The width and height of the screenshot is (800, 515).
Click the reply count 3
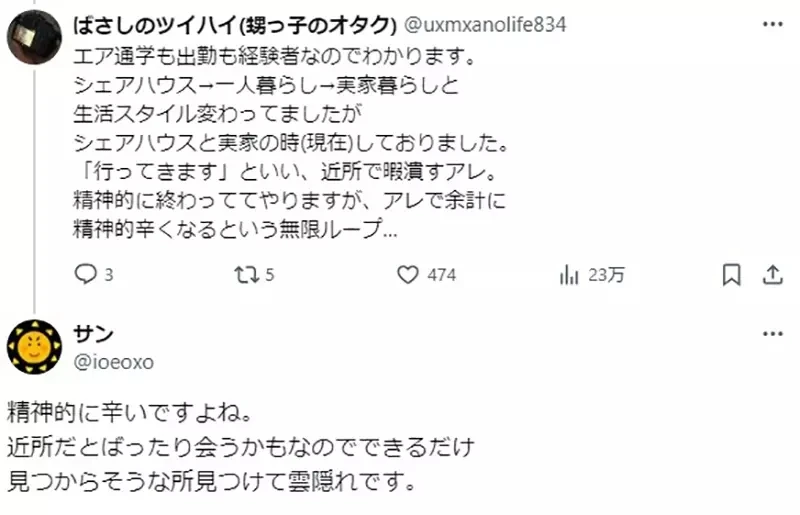tap(109, 275)
